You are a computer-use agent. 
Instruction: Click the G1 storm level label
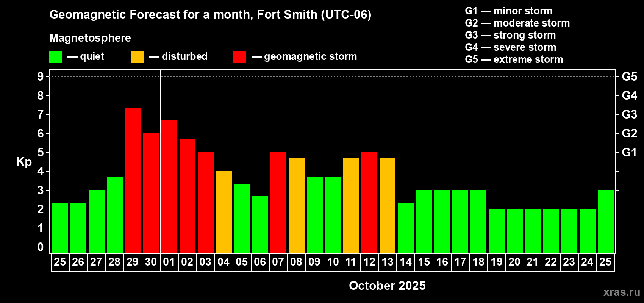click(629, 152)
